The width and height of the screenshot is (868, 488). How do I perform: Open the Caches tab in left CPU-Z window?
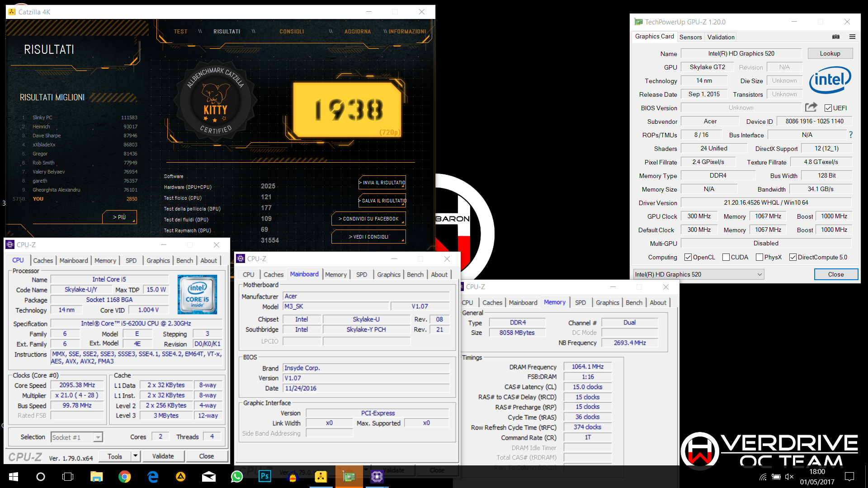[x=43, y=260]
